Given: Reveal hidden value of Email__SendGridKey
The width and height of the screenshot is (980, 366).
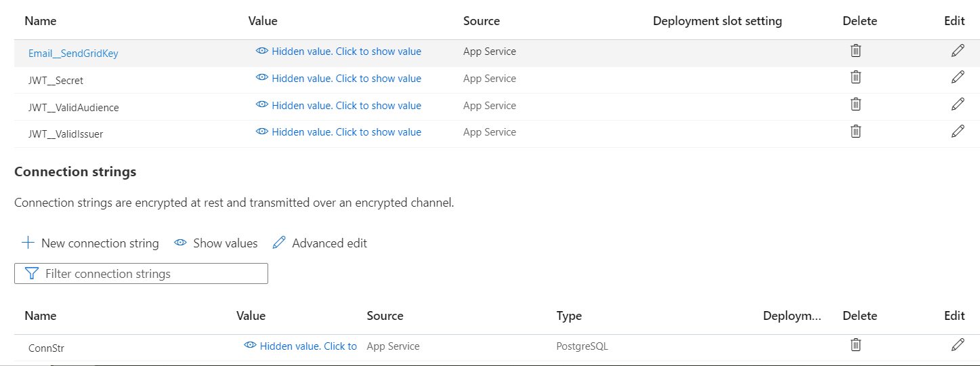Looking at the screenshot, I should (339, 52).
